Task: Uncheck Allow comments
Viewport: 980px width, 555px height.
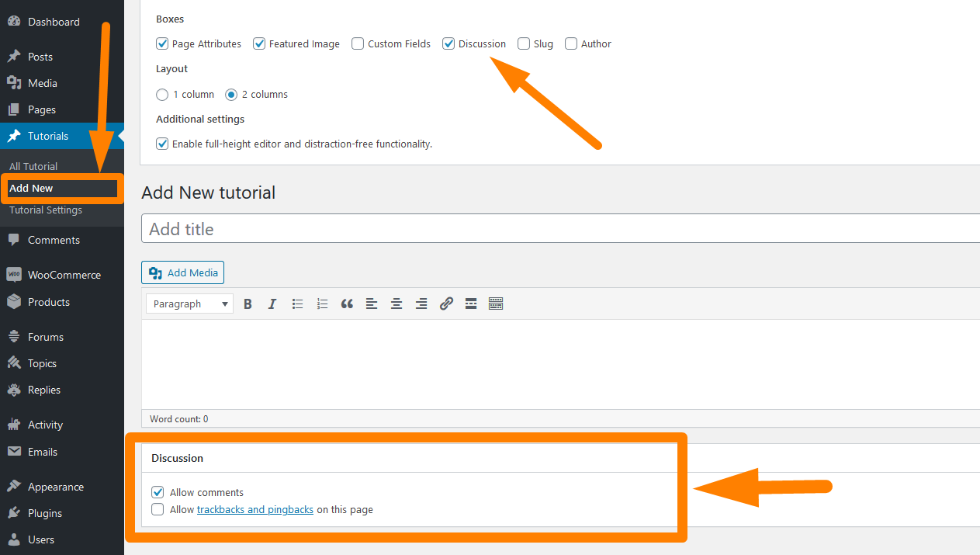Action: [x=158, y=492]
